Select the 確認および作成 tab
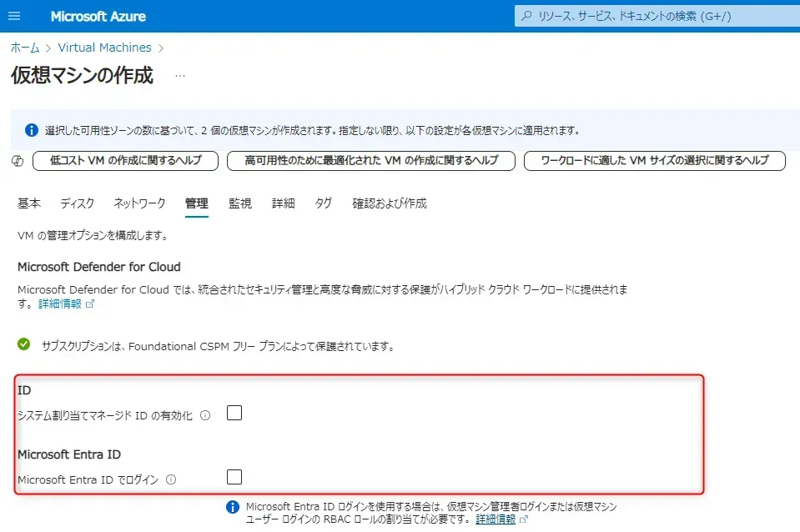Viewport: 800px width, 532px height. [389, 203]
